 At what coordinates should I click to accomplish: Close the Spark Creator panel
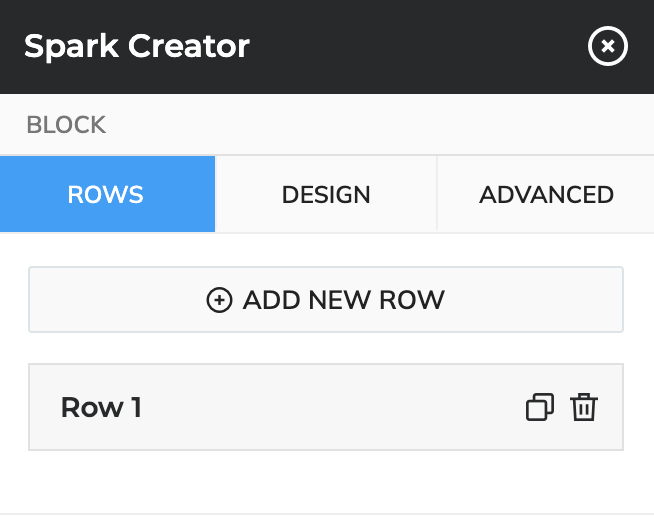(x=607, y=47)
